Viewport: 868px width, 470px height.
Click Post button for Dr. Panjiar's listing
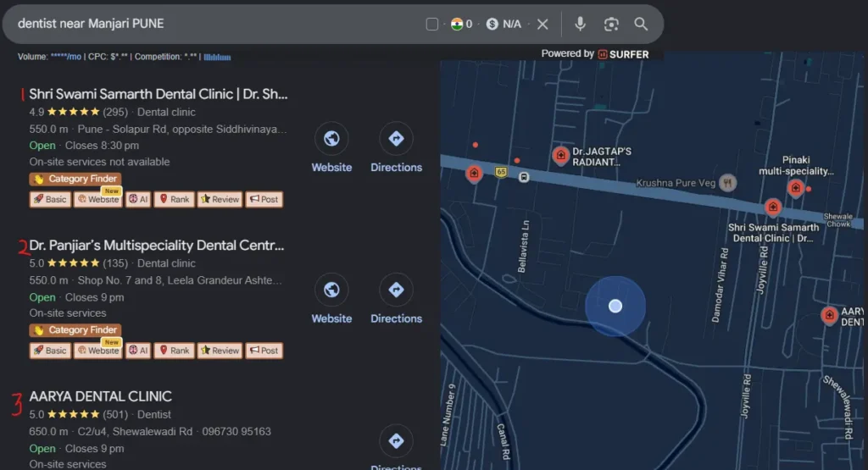(264, 351)
